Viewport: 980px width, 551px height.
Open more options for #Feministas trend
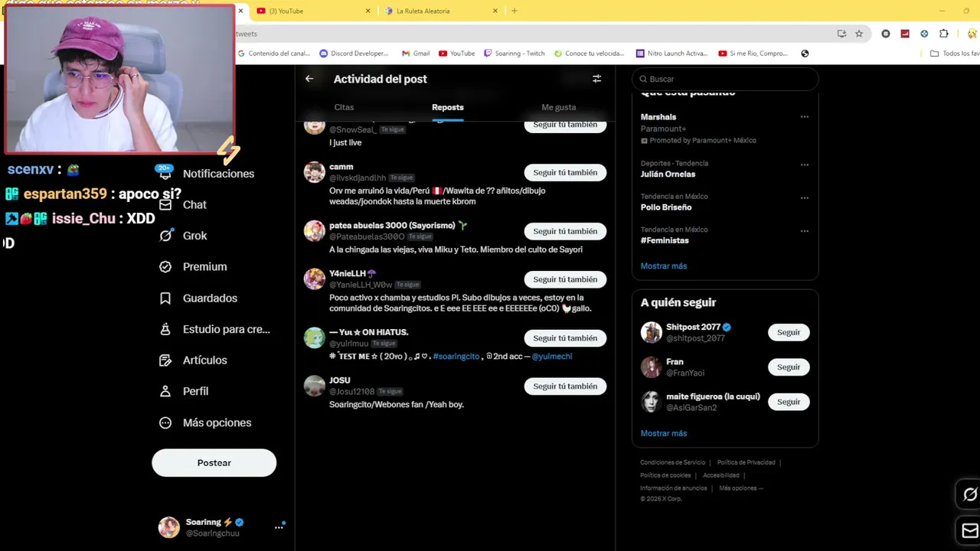coord(805,231)
